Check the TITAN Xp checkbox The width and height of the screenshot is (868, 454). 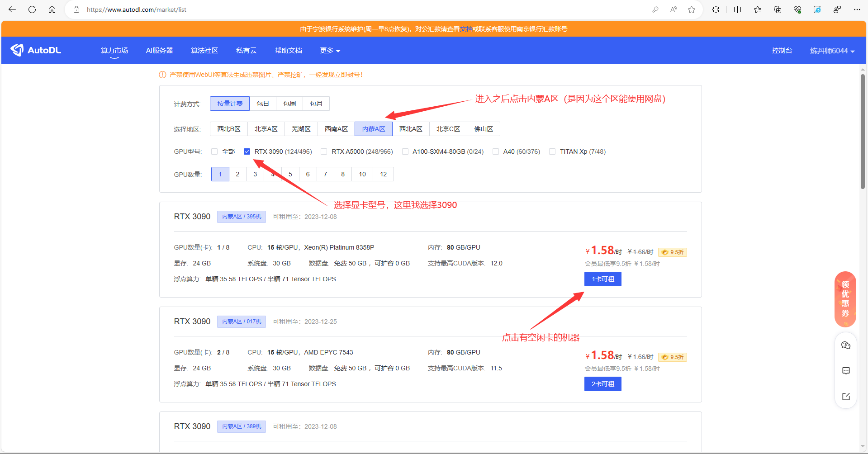coord(552,151)
